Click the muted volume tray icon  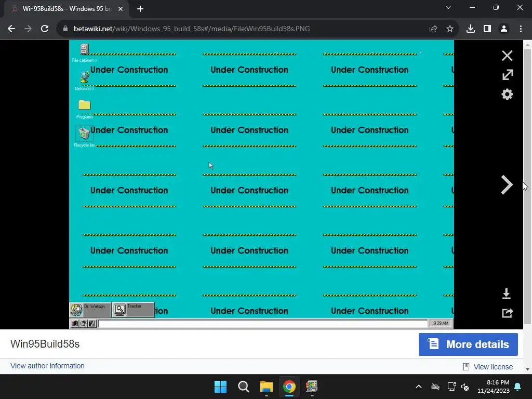point(465,387)
